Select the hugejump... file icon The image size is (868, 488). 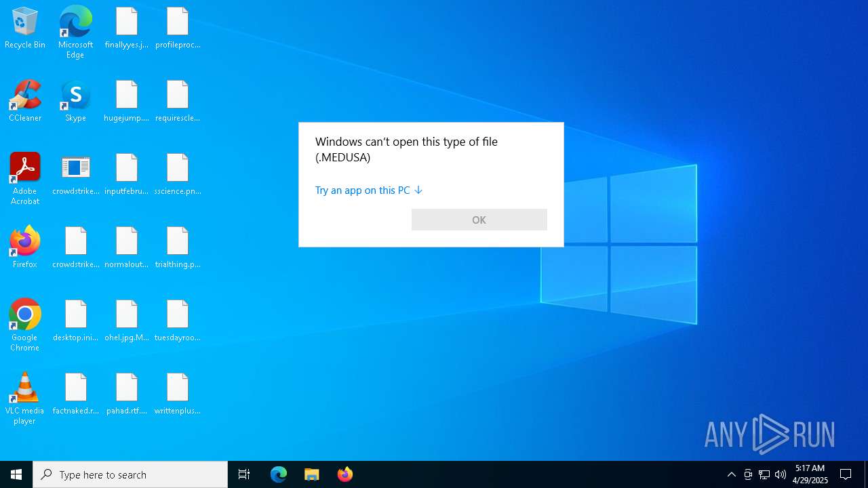coord(127,102)
